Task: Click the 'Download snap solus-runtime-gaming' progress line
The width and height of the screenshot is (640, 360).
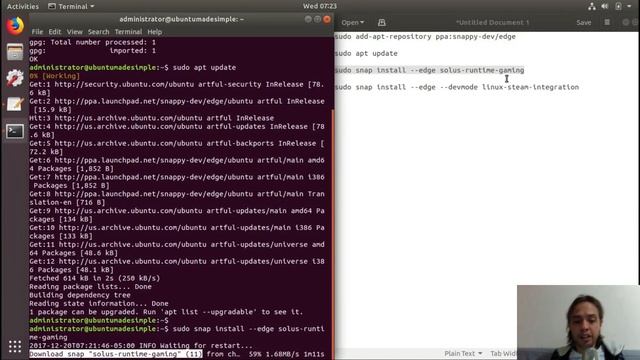Action: (x=177, y=354)
